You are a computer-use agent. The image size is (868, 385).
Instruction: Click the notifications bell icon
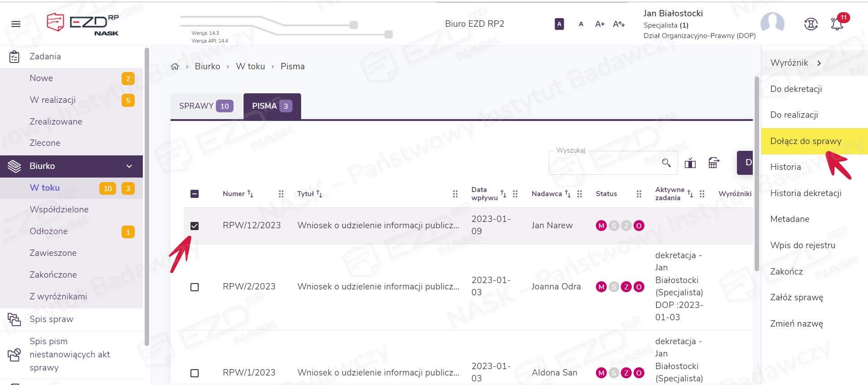(x=837, y=24)
